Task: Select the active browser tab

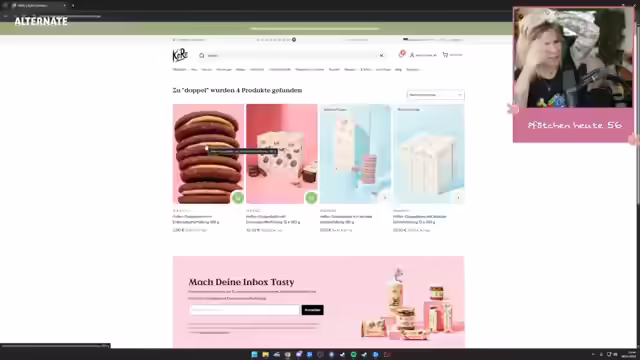Action: click(x=39, y=5)
